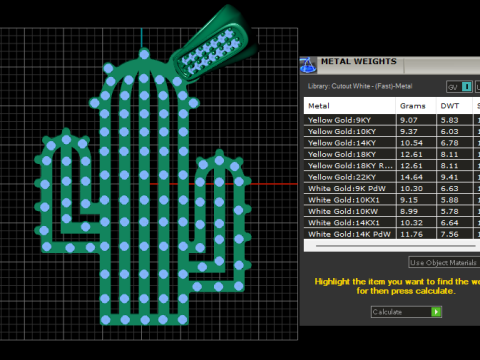Click the 5.88 DWT value
480x360 pixels.
point(449,200)
